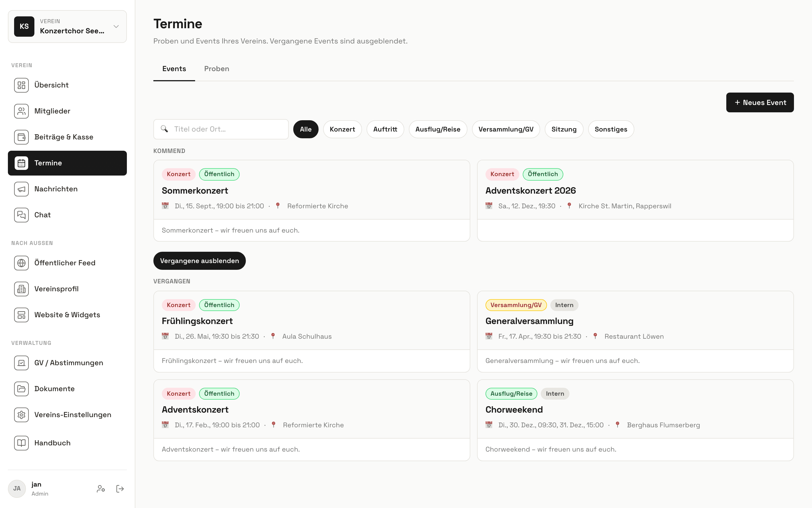Open the Sommerkonzert event card title
Image resolution: width=812 pixels, height=508 pixels.
195,191
